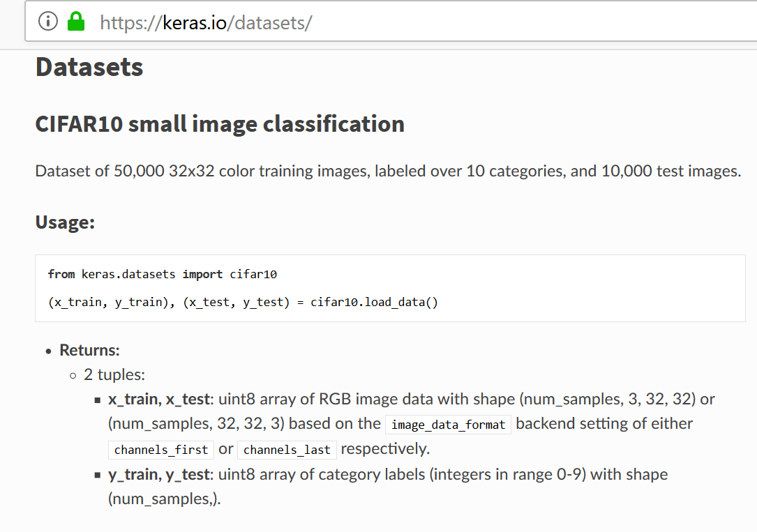Click the bold y_train, y_test label
Screen dimensions: 757x532
point(159,475)
